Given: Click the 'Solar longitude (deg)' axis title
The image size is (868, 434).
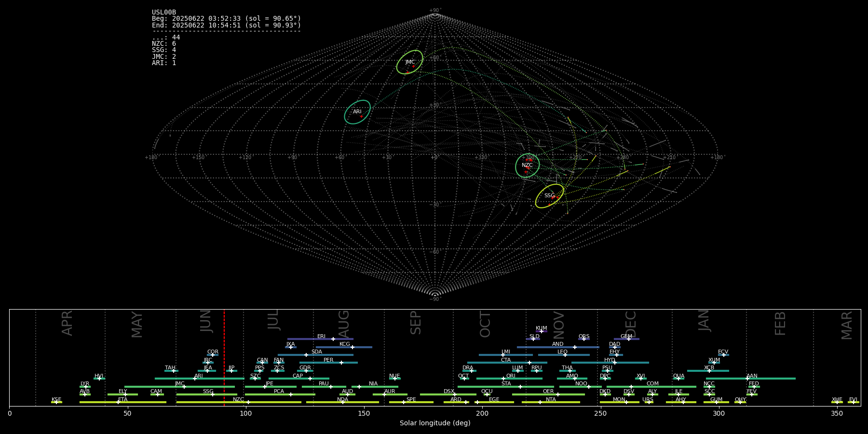Looking at the screenshot, I should tap(435, 423).
